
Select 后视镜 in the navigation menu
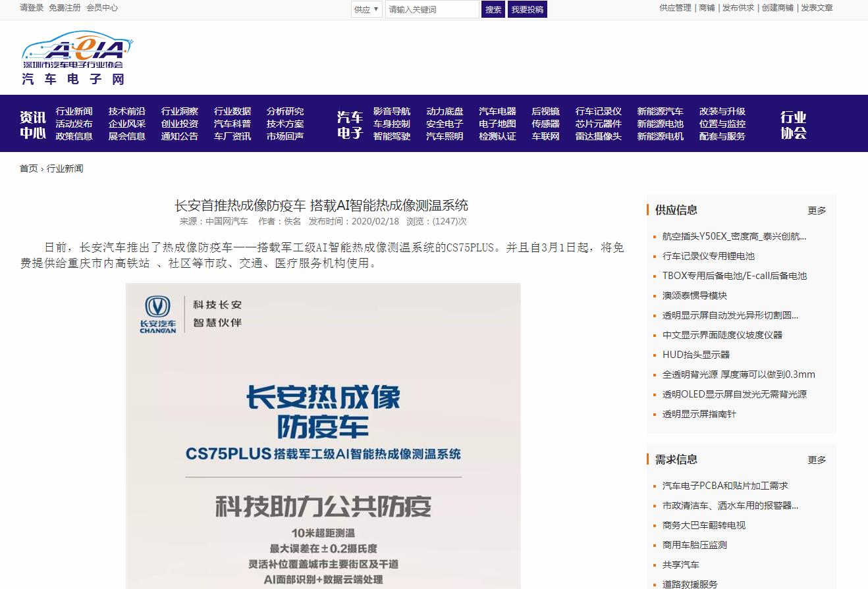click(546, 111)
